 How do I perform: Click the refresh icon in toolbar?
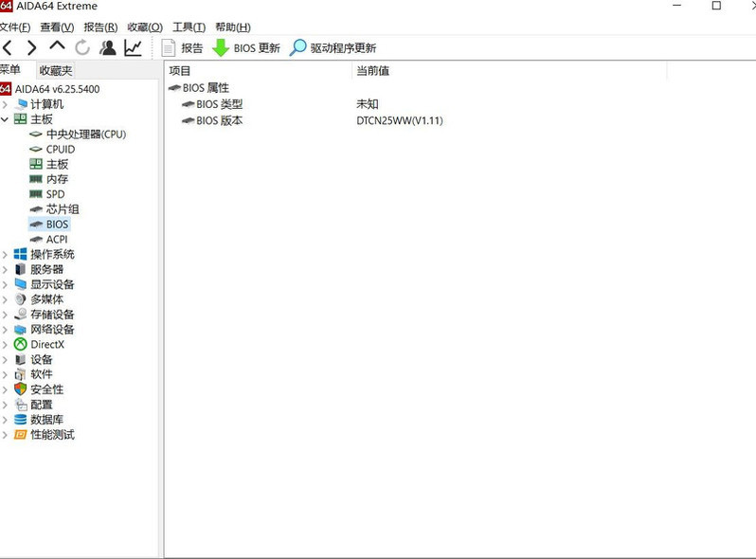(82, 47)
